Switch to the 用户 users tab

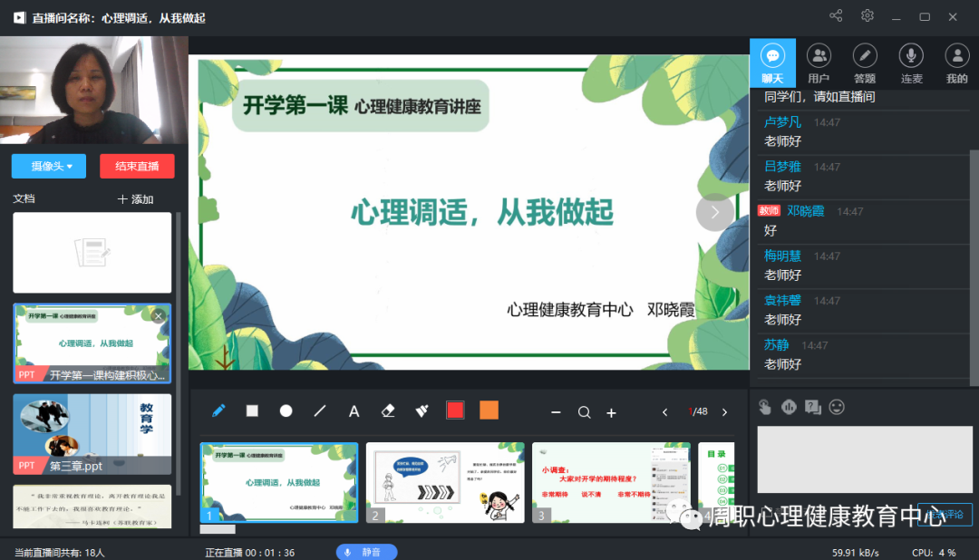[819, 63]
